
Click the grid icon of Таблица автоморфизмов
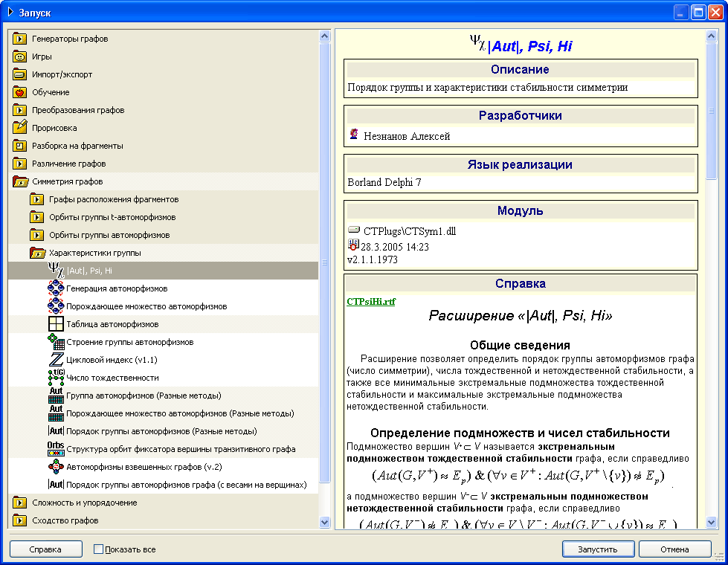56,324
